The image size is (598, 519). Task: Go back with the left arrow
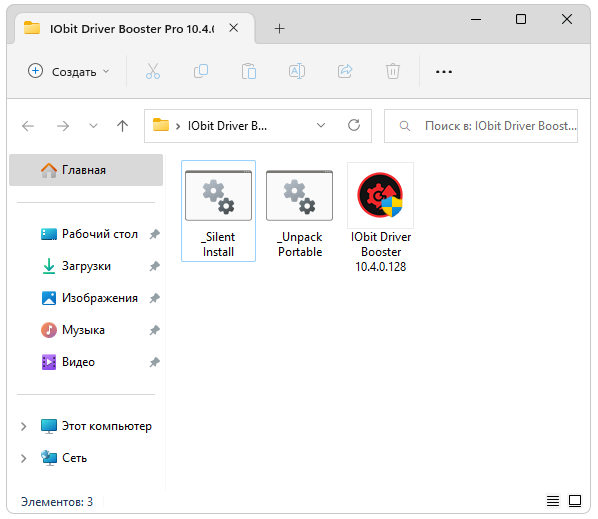click(28, 126)
